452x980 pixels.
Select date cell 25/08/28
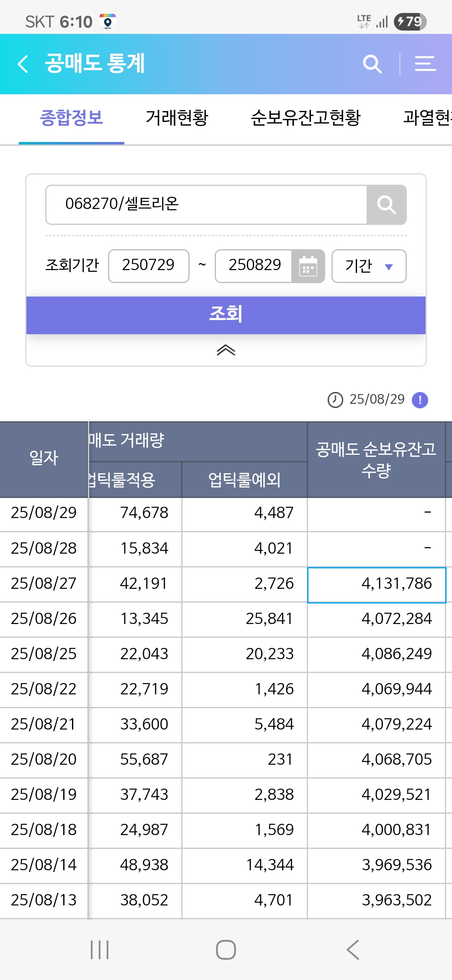[44, 549]
